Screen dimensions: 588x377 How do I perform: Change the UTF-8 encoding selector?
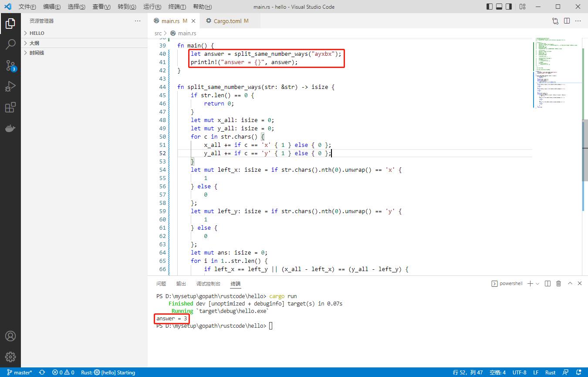click(x=520, y=373)
